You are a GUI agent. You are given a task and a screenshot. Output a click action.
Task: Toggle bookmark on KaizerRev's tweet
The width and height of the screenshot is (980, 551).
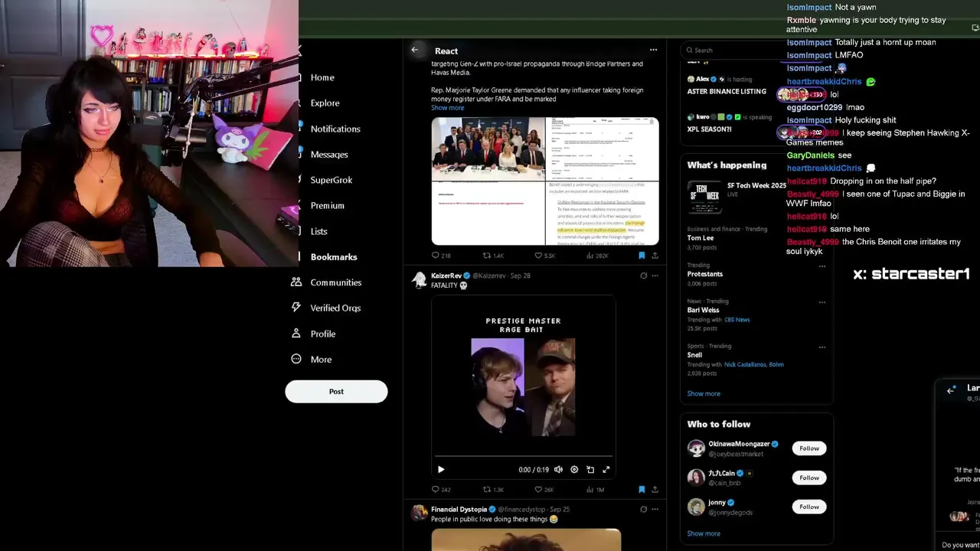[x=642, y=490]
